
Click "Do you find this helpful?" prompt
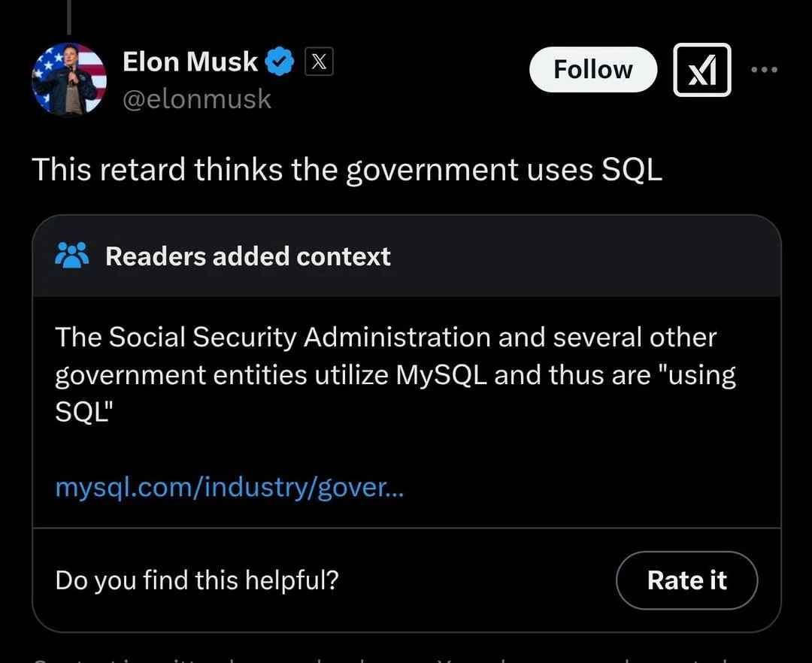pos(197,580)
